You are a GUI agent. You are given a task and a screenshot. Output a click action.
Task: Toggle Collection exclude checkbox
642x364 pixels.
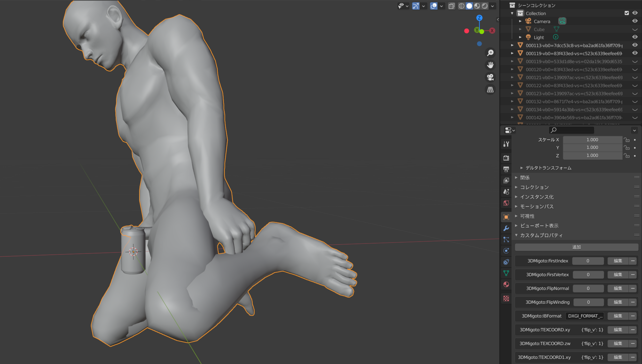click(627, 13)
